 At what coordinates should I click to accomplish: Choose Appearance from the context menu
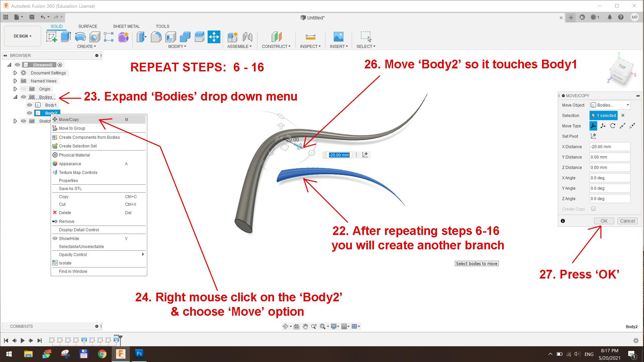(70, 164)
